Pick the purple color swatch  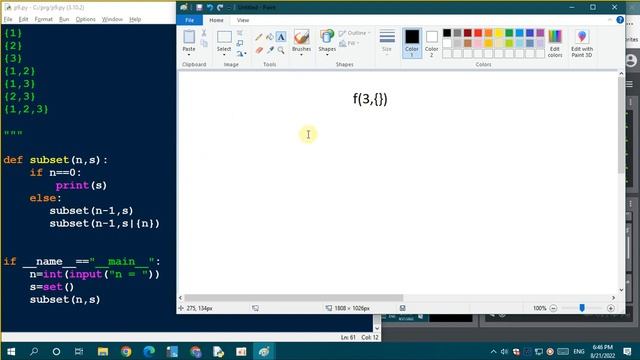click(540, 33)
